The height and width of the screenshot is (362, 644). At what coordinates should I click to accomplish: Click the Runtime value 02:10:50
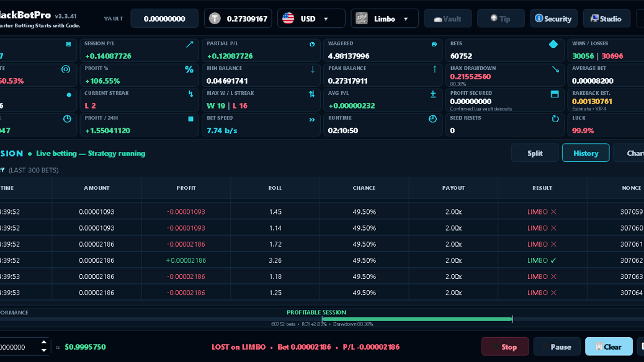click(343, 131)
